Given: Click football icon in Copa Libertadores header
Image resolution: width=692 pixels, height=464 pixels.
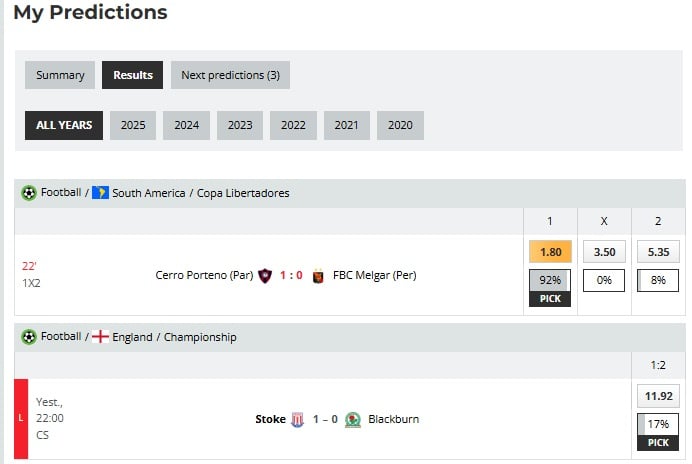Looking at the screenshot, I should [29, 193].
